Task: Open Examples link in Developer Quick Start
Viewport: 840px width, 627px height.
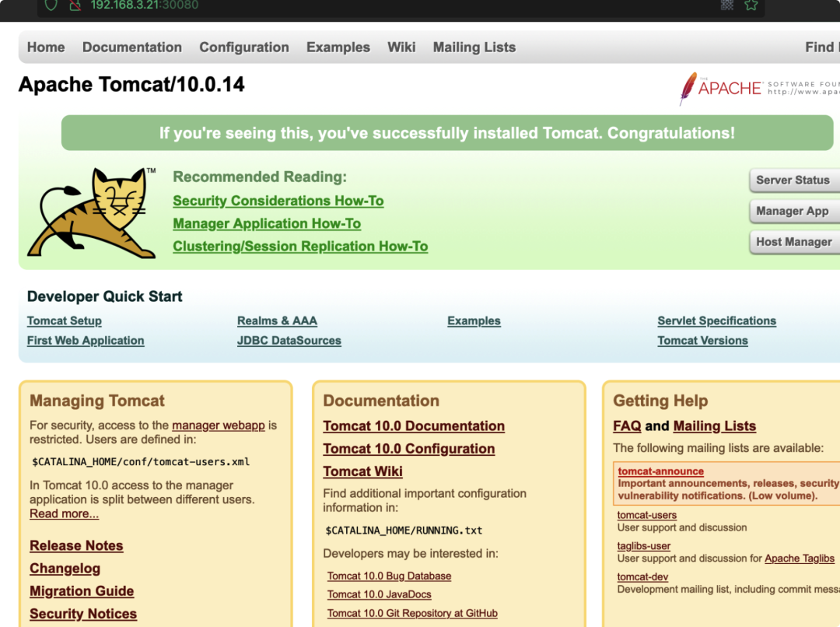Action: coord(474,321)
